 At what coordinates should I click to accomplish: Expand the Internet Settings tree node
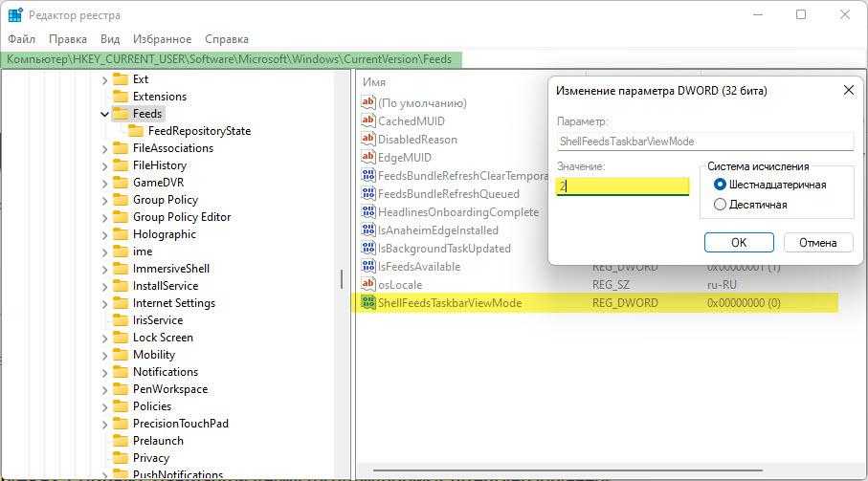[104, 303]
